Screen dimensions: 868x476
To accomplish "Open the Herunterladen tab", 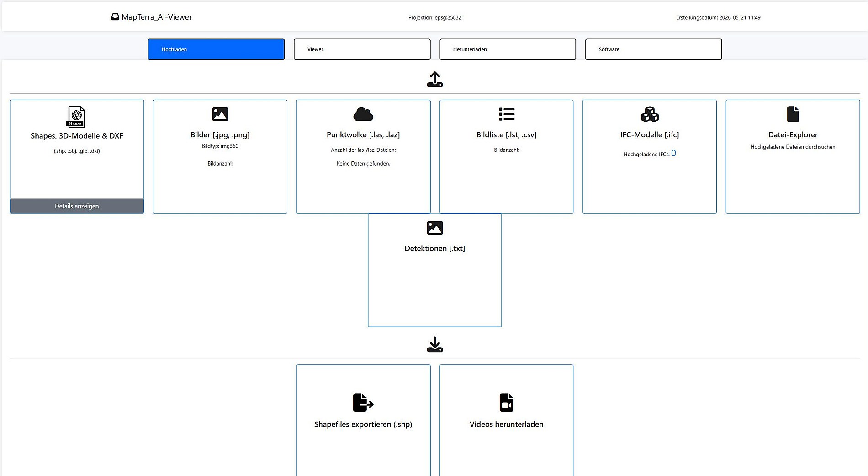I will click(508, 49).
